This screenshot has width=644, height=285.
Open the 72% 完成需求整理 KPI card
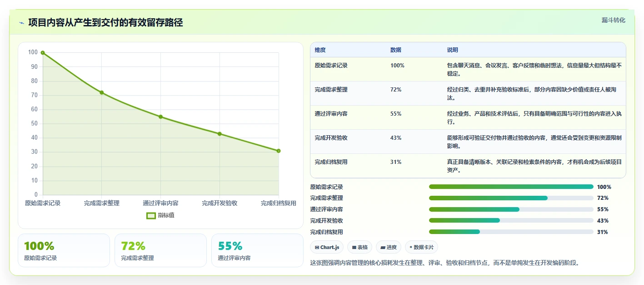point(160,250)
